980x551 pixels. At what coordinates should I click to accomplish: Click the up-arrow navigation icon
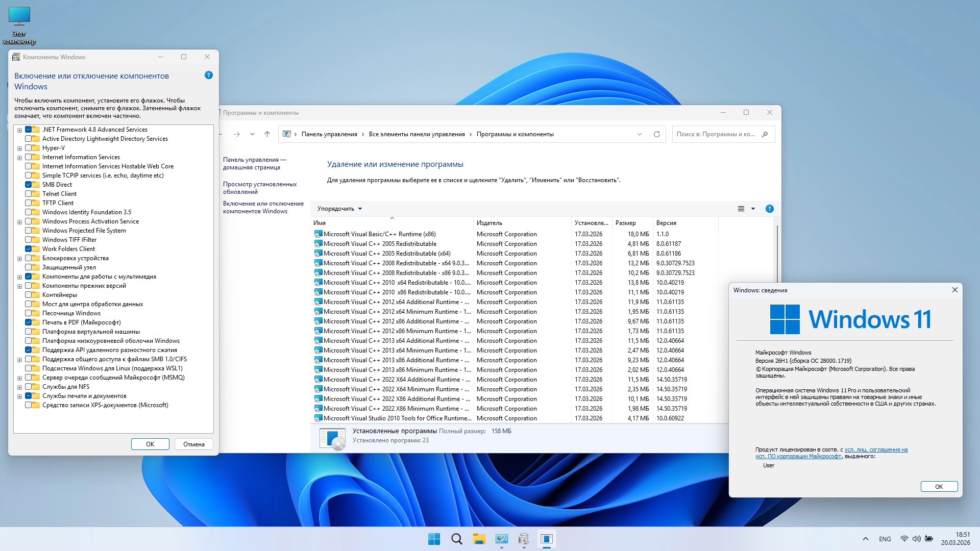coord(267,134)
